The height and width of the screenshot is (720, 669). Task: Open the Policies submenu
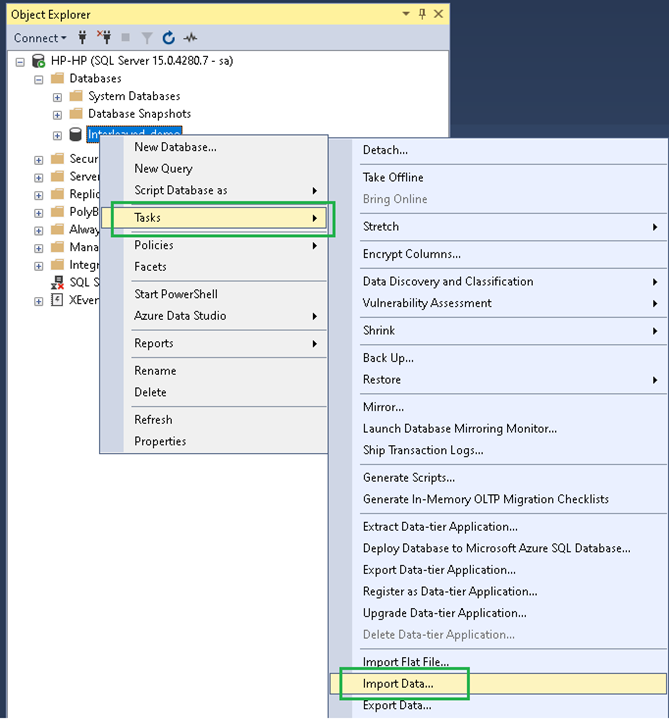click(x=214, y=245)
